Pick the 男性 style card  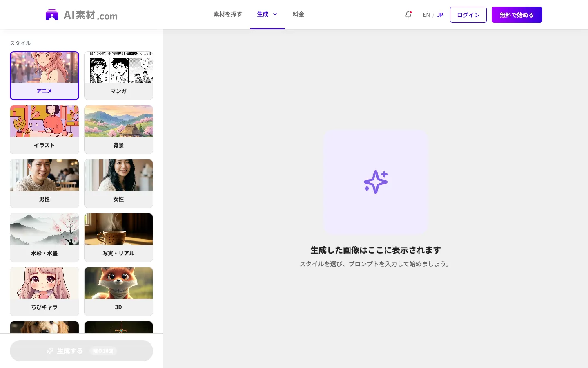click(x=45, y=184)
